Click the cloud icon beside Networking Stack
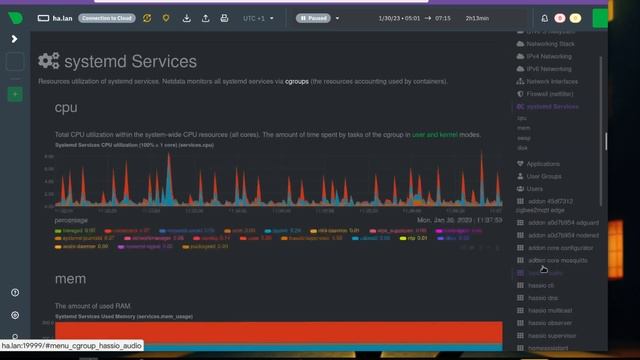Screen dimensions: 640x360 point(520,44)
